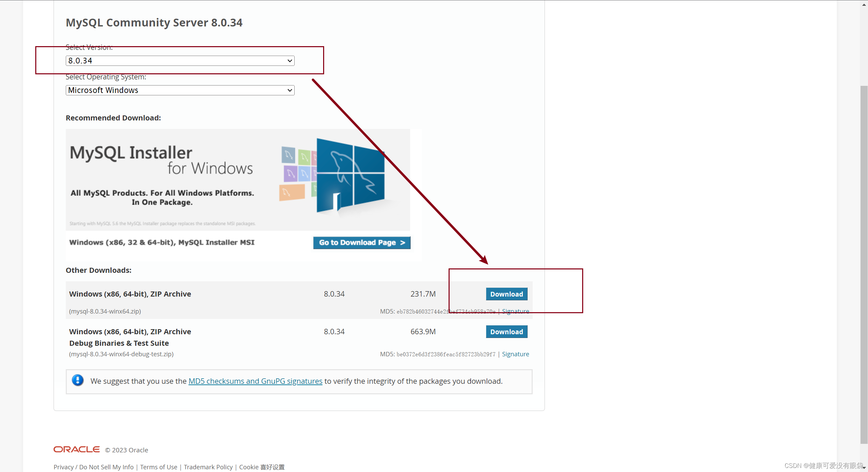Open the Trademark Policy link

(208, 467)
